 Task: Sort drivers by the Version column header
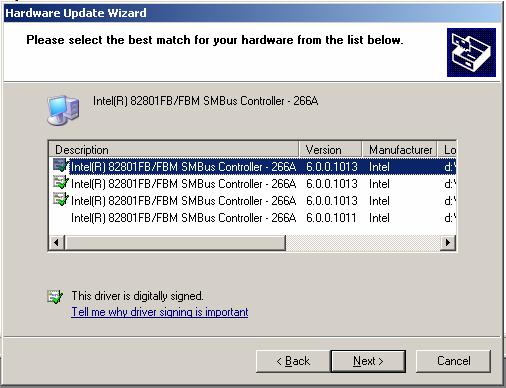tap(330, 149)
